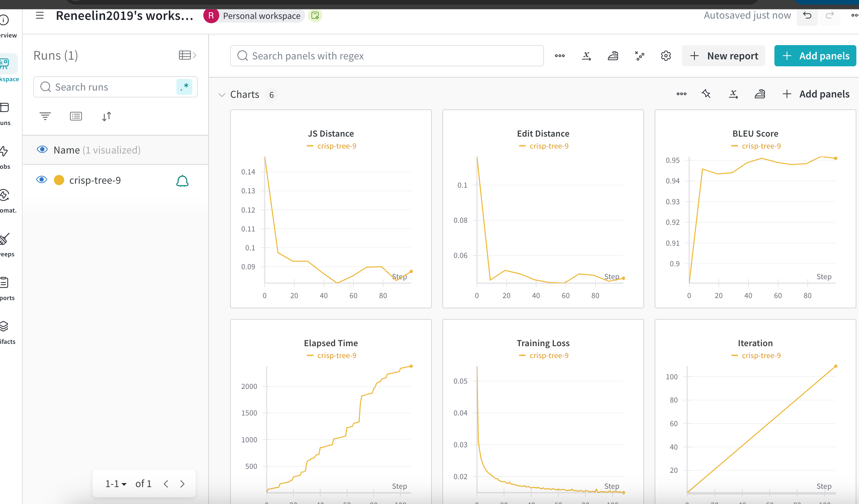Click the notification bell for crisp-tree-9
The image size is (859, 504).
click(x=182, y=180)
